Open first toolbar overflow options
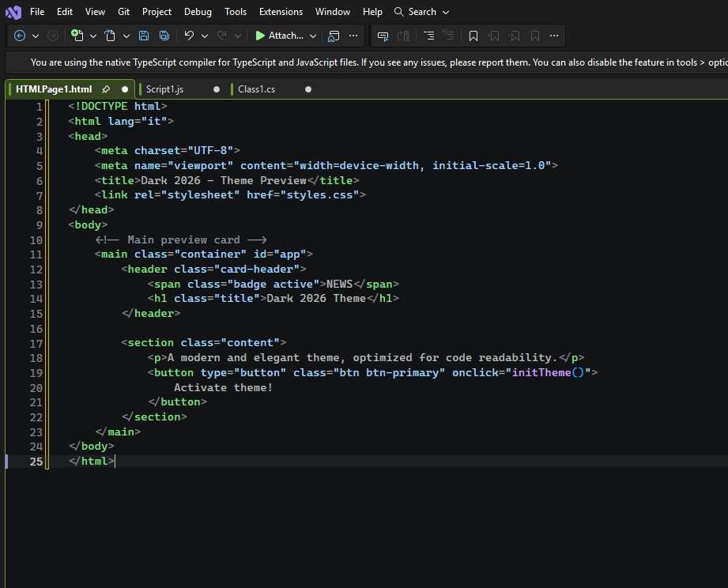Viewport: 728px width, 588px height. (x=353, y=36)
